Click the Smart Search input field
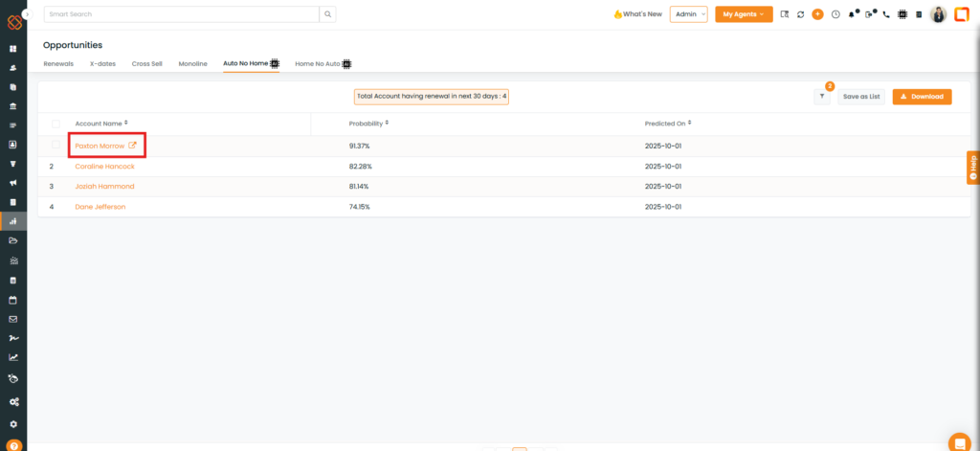Screen dimensions: 980x451 tap(180, 14)
